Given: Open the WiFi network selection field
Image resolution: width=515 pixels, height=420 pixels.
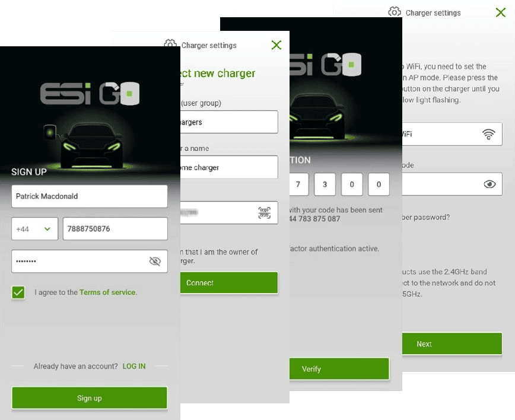Looking at the screenshot, I should point(452,134).
